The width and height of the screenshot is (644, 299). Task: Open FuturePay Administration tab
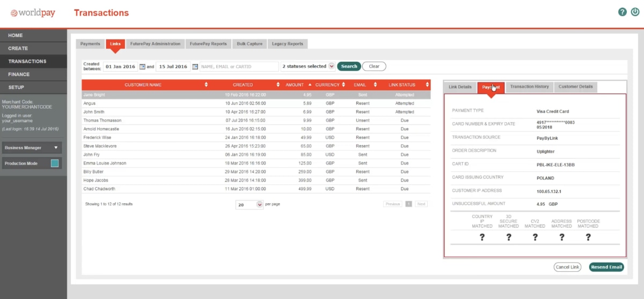[x=155, y=44]
